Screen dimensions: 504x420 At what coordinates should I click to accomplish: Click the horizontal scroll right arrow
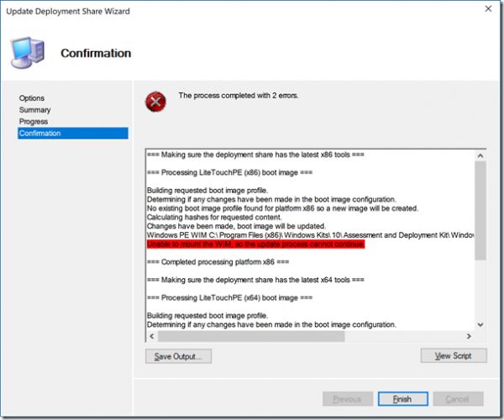coord(469,336)
